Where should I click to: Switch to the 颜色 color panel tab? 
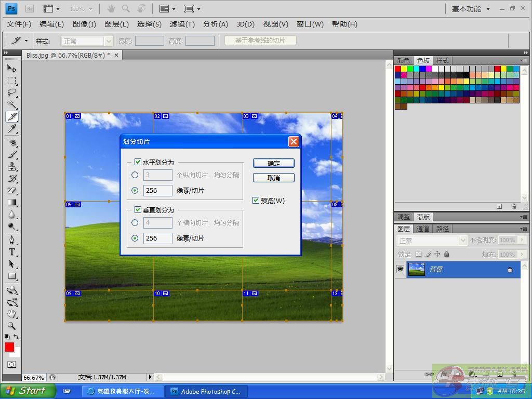403,60
